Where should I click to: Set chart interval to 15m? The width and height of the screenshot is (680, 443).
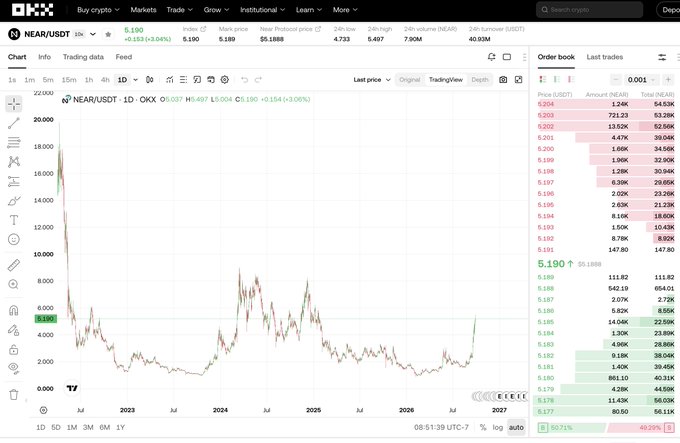69,80
